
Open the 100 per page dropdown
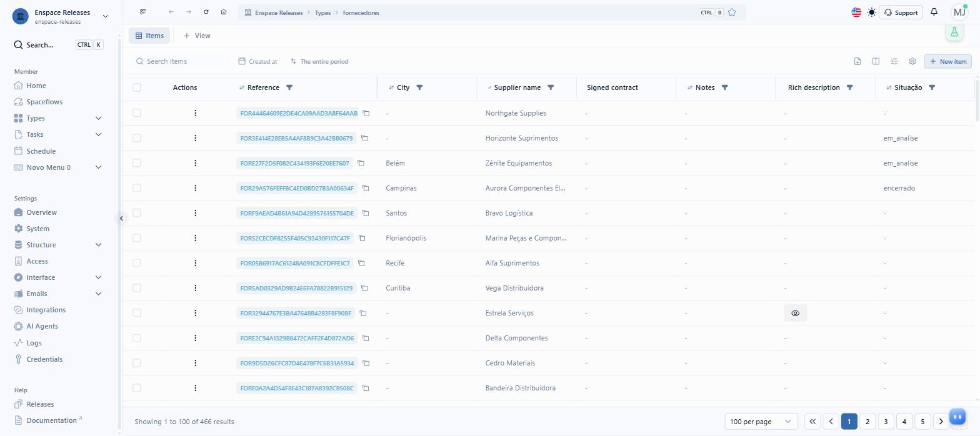pyautogui.click(x=762, y=422)
